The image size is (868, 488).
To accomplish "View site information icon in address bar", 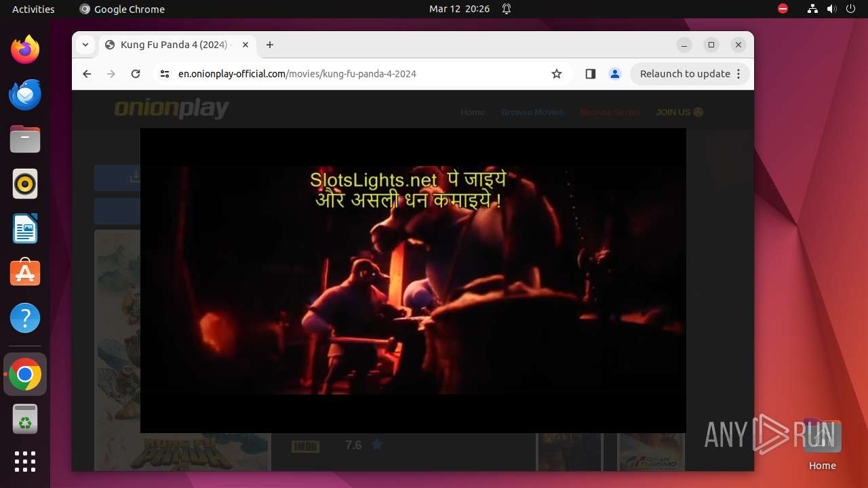I will coord(164,74).
